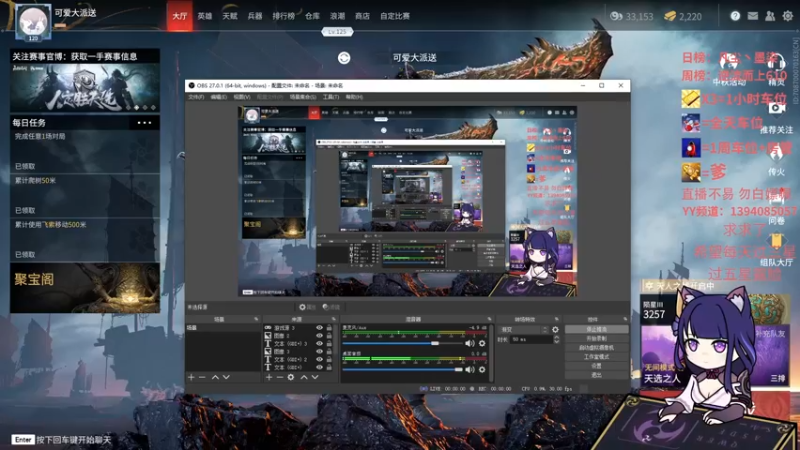This screenshot has height=450, width=800.
Task: Open OBS 设置 from controls panel
Action: tap(596, 366)
